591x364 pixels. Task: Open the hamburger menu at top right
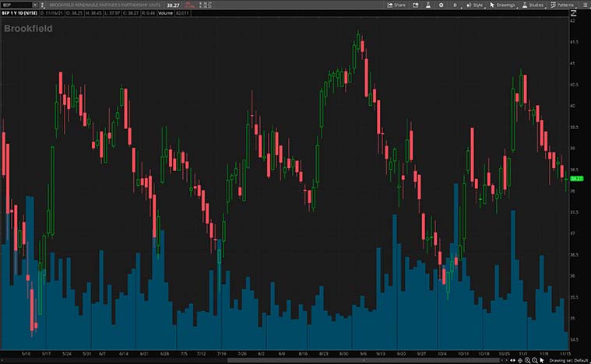584,5
